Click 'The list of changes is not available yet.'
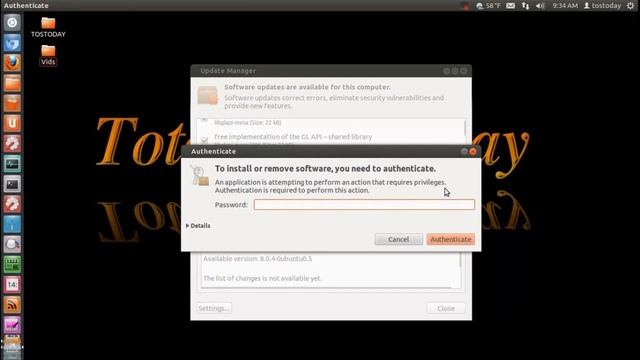Screen dimensions: 640x360 click(262, 278)
